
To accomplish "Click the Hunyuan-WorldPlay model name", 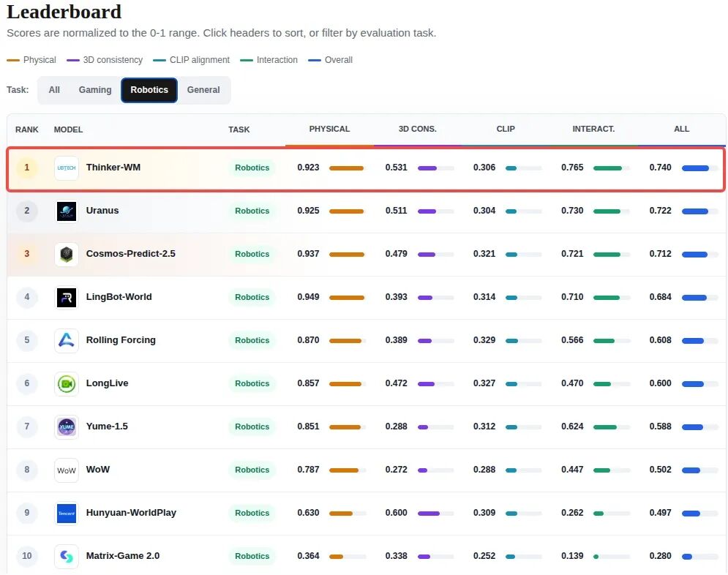I will coord(131,512).
